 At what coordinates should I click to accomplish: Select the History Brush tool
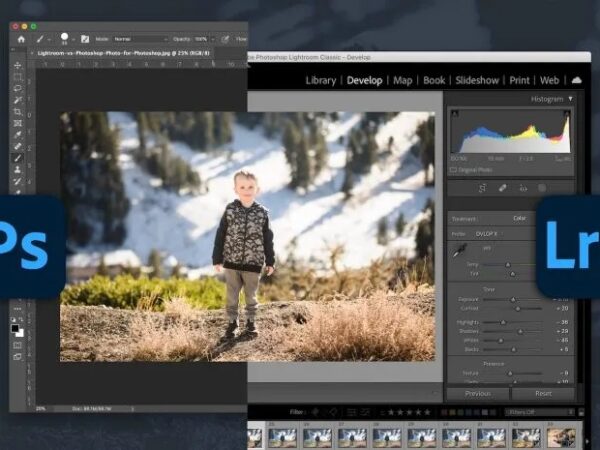coord(18,181)
